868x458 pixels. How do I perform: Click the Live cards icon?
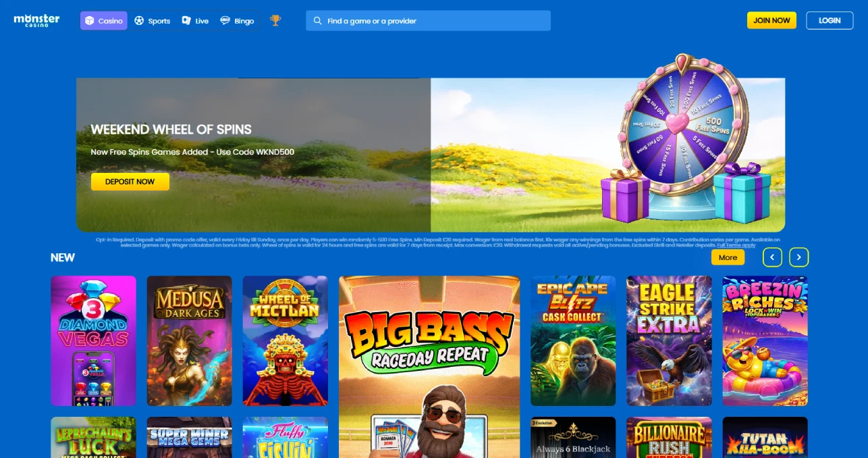(186, 21)
